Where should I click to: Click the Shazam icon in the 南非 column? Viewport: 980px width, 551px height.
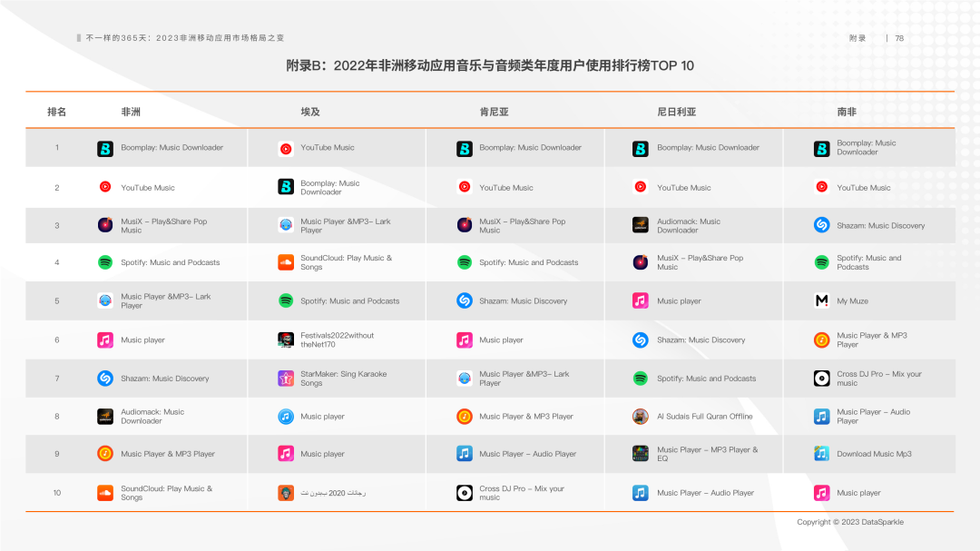point(822,225)
